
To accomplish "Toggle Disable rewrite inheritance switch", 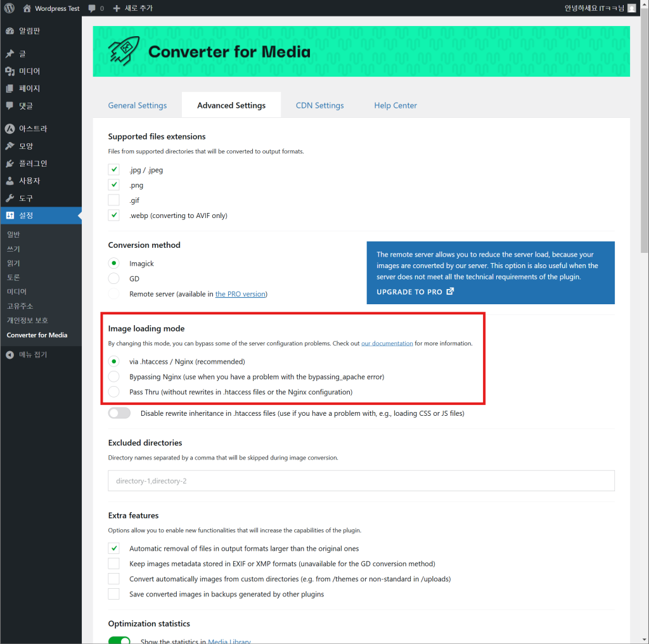I will 119,413.
